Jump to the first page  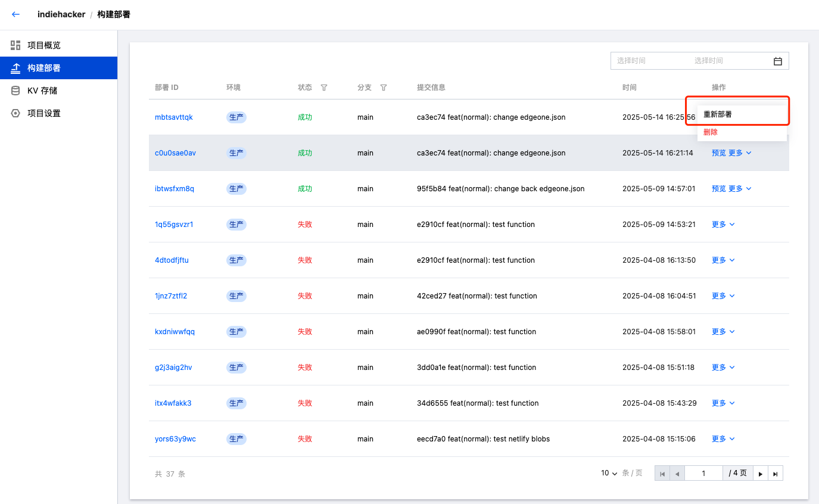(x=662, y=474)
